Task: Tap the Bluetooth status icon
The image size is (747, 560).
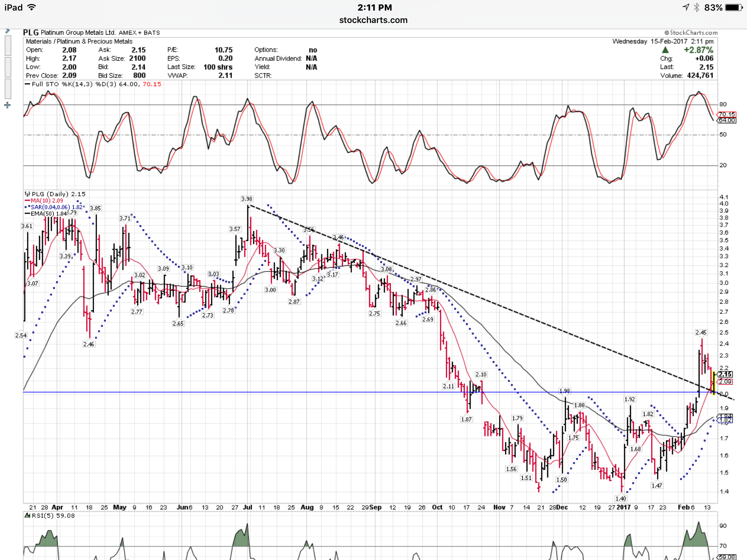Action: 696,7
